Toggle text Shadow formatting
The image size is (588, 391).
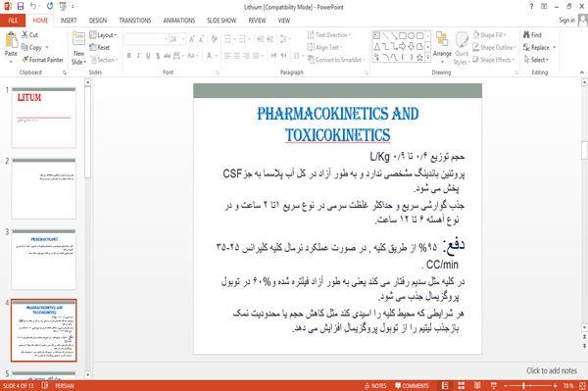(x=158, y=56)
